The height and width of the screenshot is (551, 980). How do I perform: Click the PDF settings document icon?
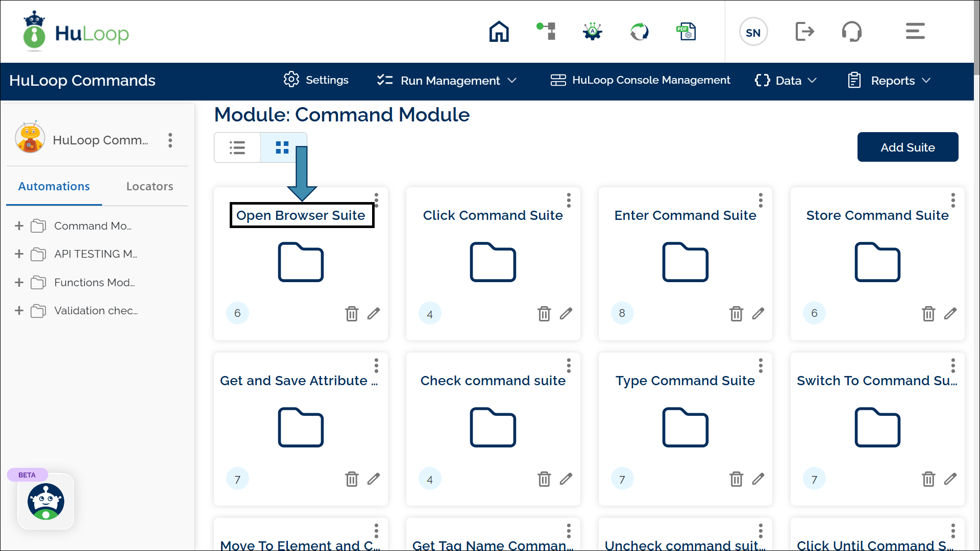[686, 32]
